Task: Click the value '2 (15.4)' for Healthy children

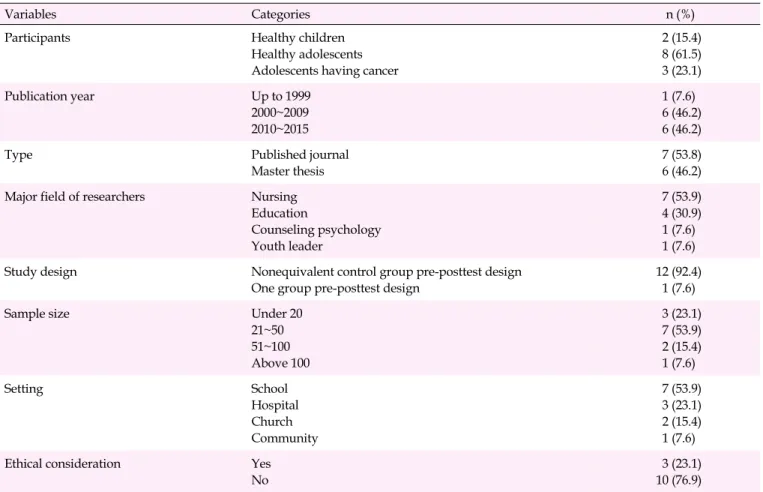Action: pos(681,38)
